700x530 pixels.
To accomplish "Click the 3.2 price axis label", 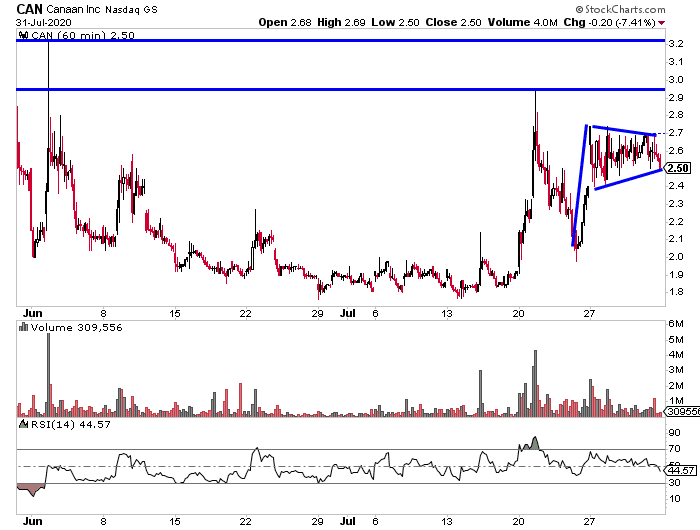I will tap(676, 44).
